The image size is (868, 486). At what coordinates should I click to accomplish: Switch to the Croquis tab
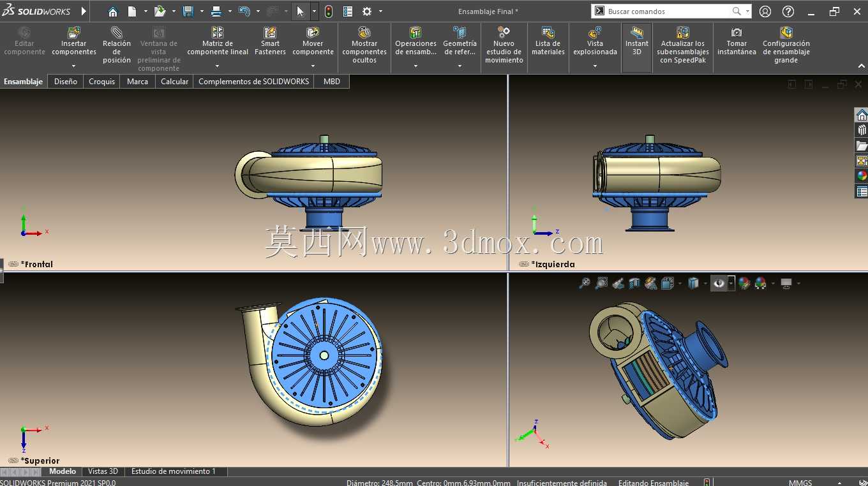102,82
